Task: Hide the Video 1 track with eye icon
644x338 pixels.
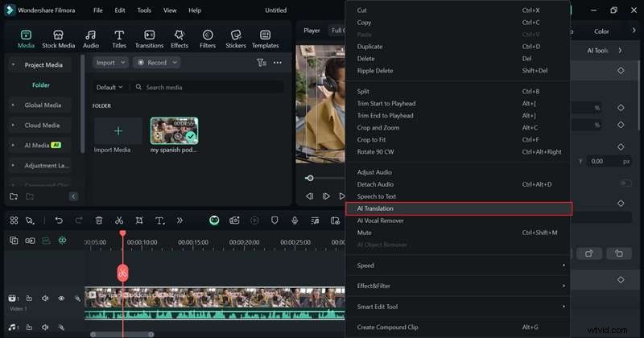Action: click(x=61, y=299)
